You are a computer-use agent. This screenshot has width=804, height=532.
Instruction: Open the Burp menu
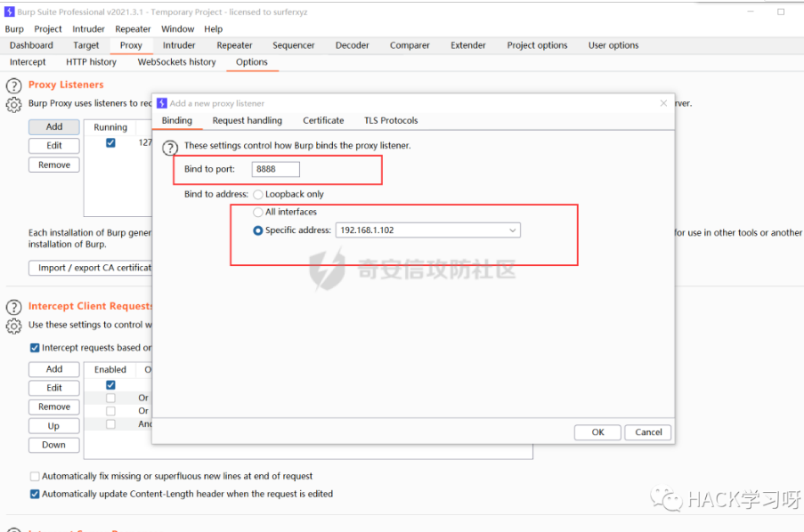pos(14,29)
